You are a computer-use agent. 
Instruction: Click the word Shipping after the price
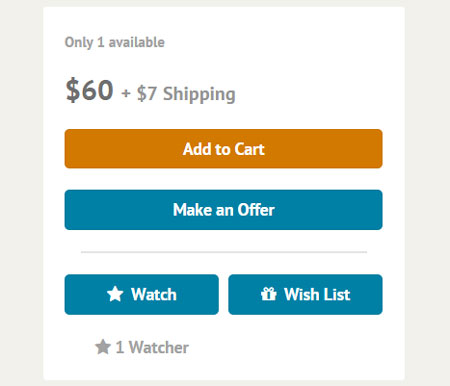pos(199,95)
